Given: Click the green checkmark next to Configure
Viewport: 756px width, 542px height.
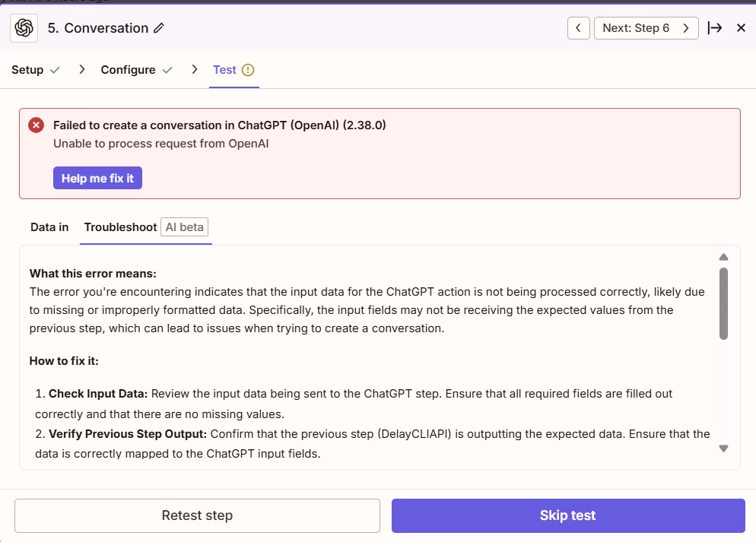Looking at the screenshot, I should 167,71.
